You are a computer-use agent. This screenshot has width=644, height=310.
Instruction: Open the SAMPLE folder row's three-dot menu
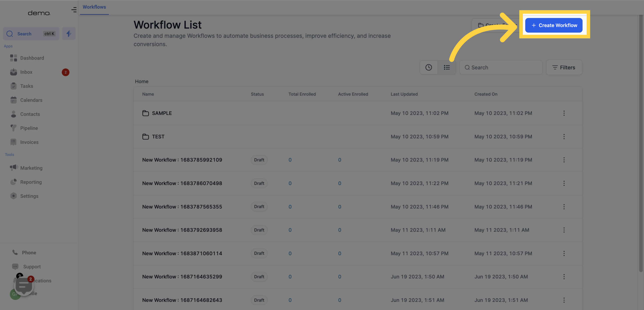[564, 113]
